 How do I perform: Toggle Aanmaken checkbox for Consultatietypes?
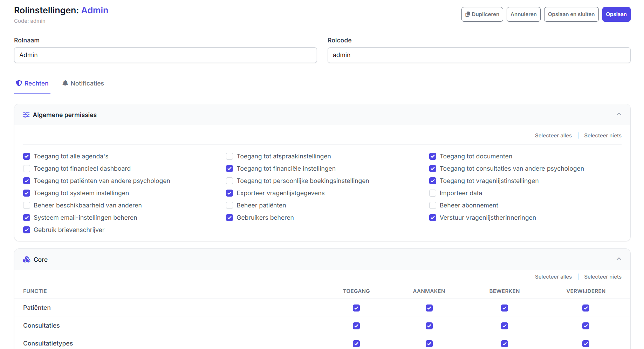tap(429, 344)
